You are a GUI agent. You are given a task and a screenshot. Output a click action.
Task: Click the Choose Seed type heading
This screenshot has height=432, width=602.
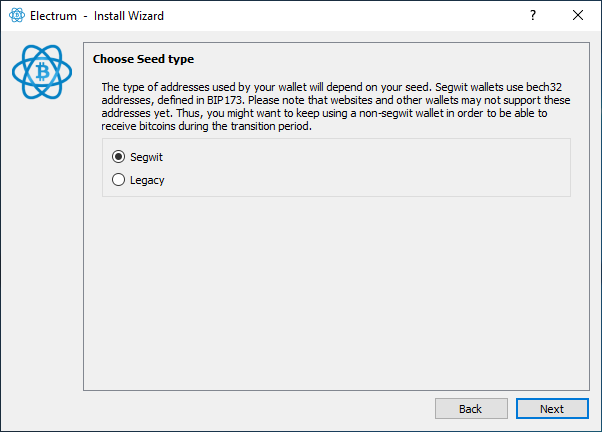(143, 59)
